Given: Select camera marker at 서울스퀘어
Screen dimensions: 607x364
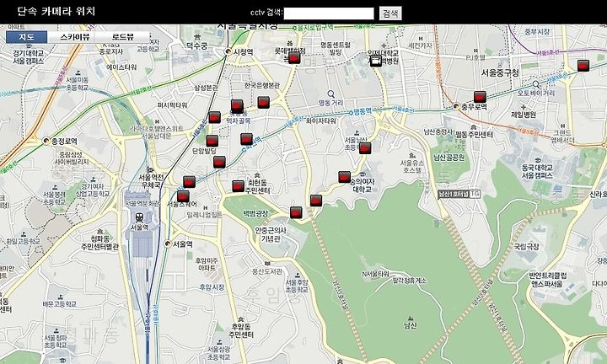Looking at the screenshot, I should click(x=183, y=196).
